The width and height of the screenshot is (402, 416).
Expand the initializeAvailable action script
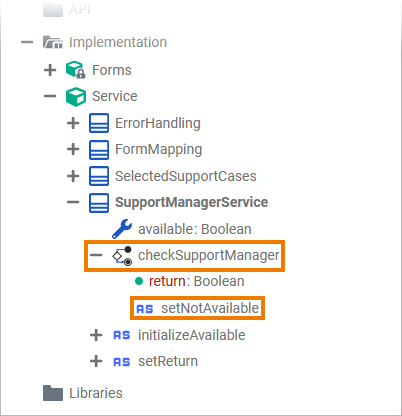point(96,335)
